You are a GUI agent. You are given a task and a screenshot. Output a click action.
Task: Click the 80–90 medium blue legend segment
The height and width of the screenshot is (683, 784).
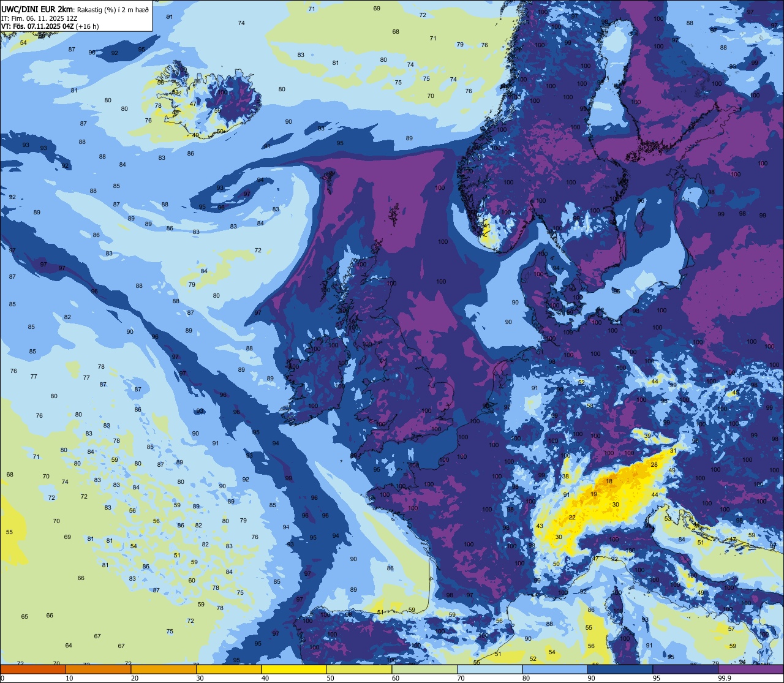(x=555, y=670)
